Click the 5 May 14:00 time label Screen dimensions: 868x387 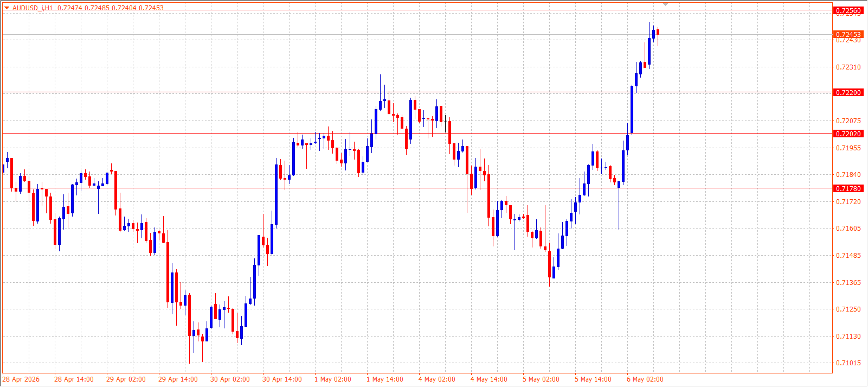click(x=593, y=379)
